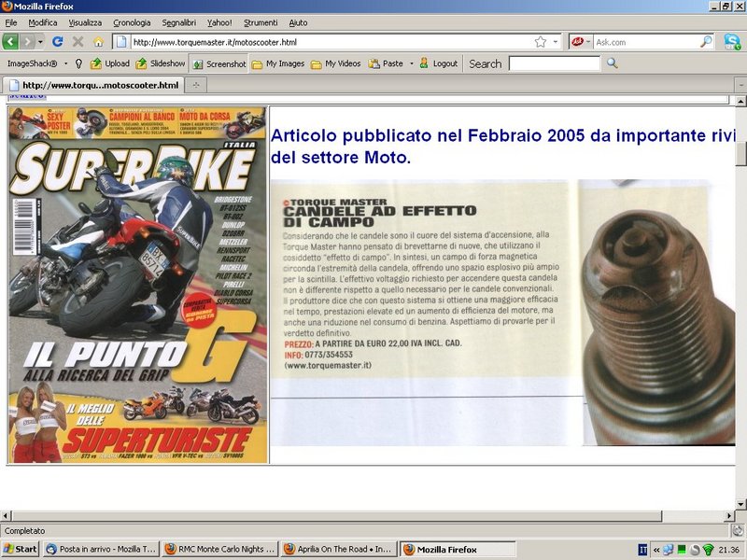Open the Segnalibri menu
Screen dimensions: 747x560
pos(178,22)
